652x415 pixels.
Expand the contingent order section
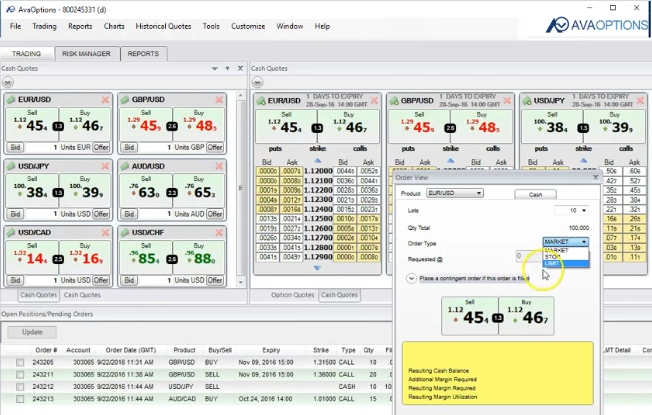[x=411, y=279]
